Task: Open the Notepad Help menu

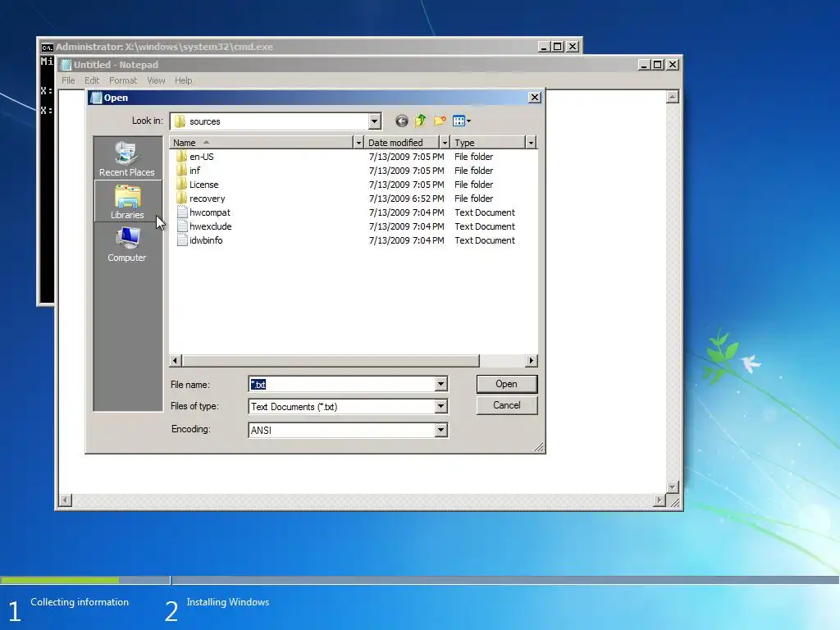Action: 183,80
